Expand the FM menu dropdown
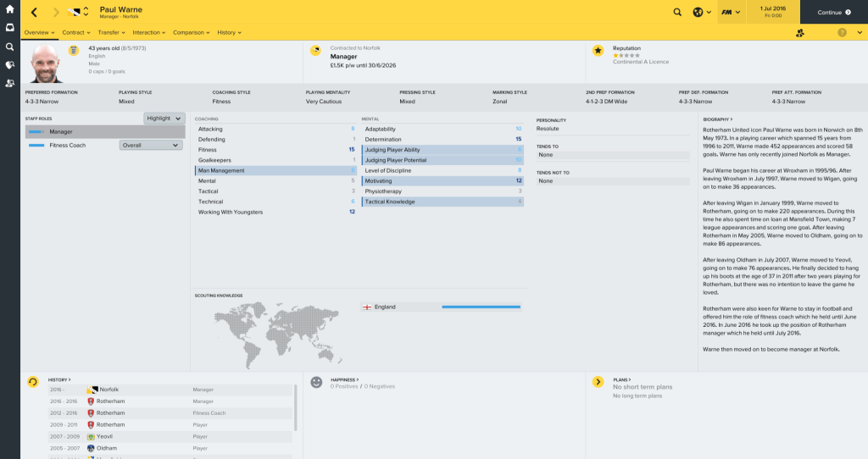 point(731,13)
